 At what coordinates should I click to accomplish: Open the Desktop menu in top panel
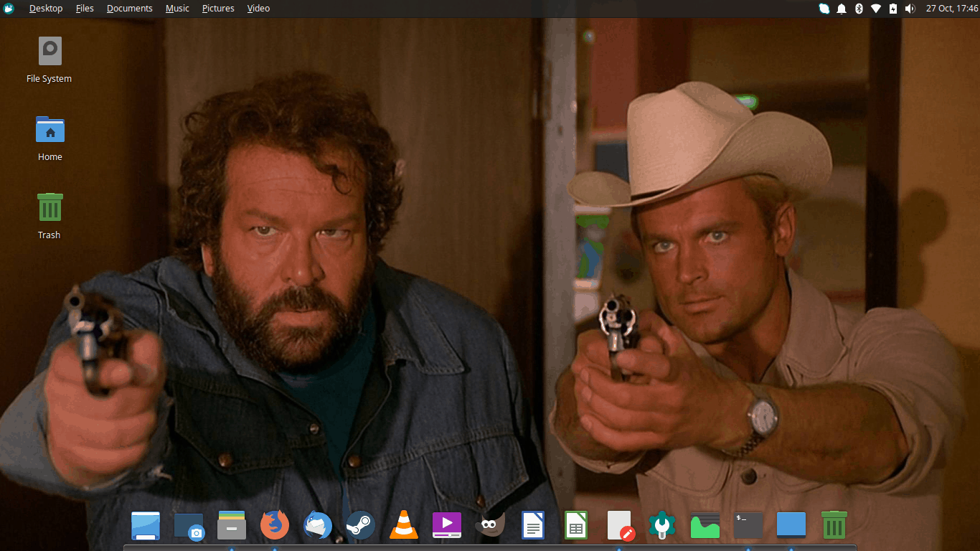pos(46,9)
